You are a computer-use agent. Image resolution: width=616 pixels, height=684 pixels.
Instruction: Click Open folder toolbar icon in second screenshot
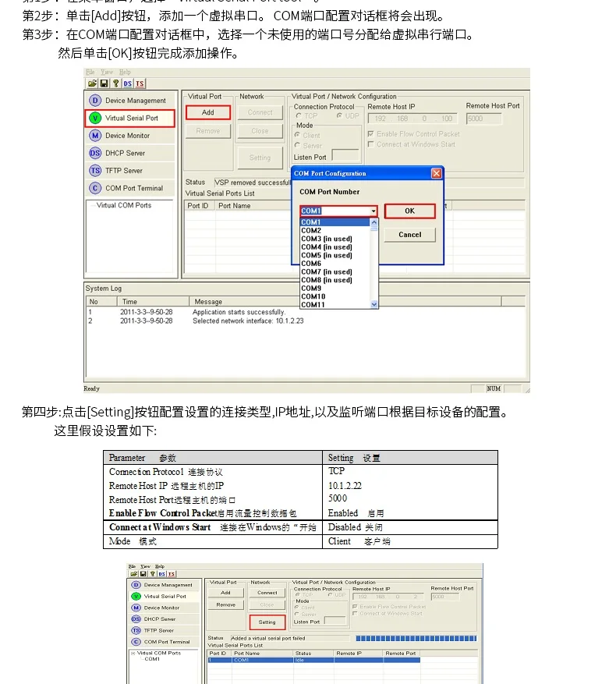pyautogui.click(x=134, y=574)
